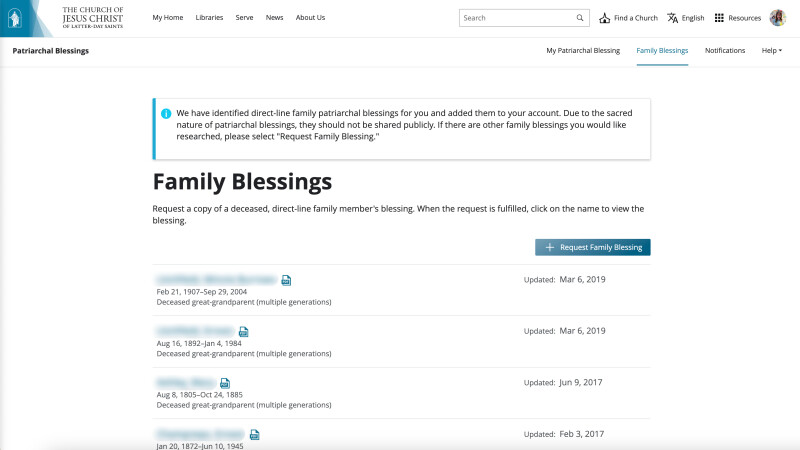
Task: Open the user profile avatar
Action: tap(778, 18)
